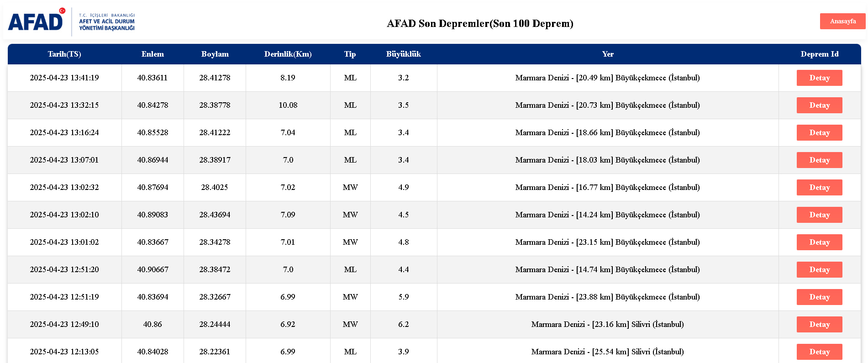Open Detay for 13:16:24 earthquake
The height and width of the screenshot is (363, 868).
[x=819, y=133]
